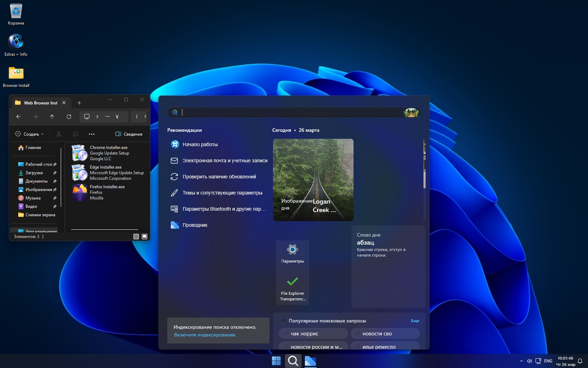The image size is (588, 368).
Task: Switch to details list view in status bar
Action: point(136,237)
